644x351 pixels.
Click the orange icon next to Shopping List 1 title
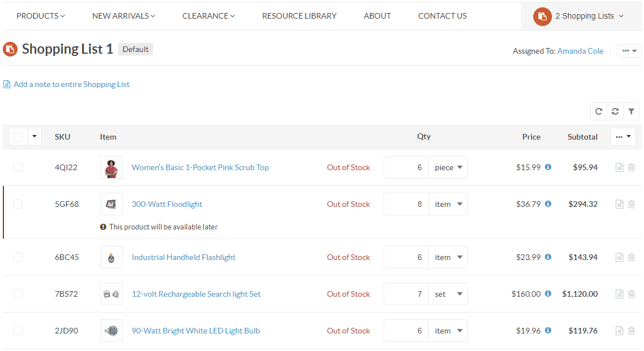tap(10, 49)
